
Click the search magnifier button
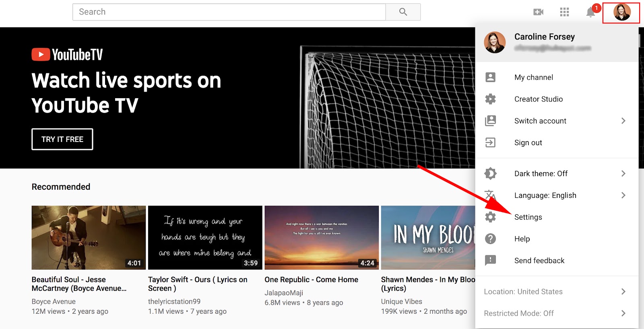[x=403, y=12]
